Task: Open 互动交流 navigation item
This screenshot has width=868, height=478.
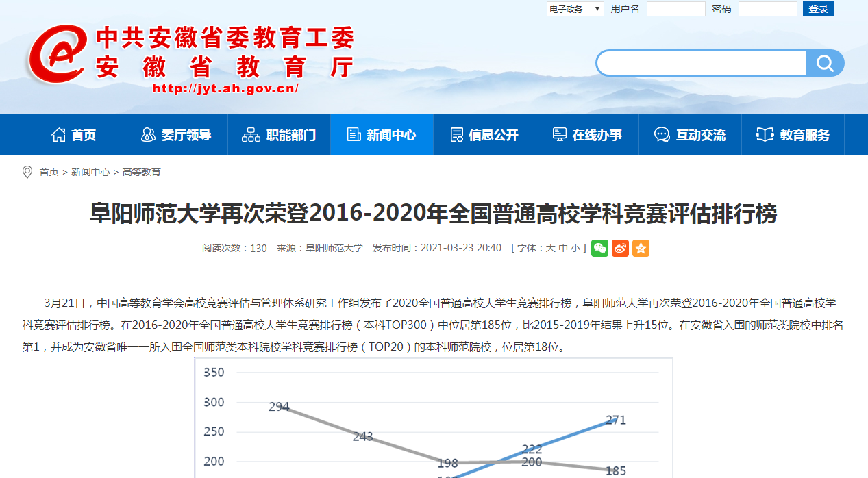Action: click(x=690, y=135)
